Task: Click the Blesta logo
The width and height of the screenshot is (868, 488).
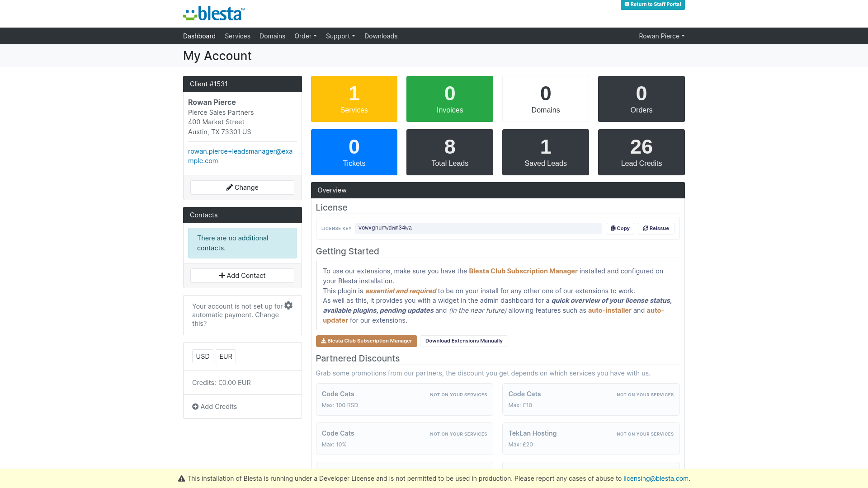Action: 214,14
